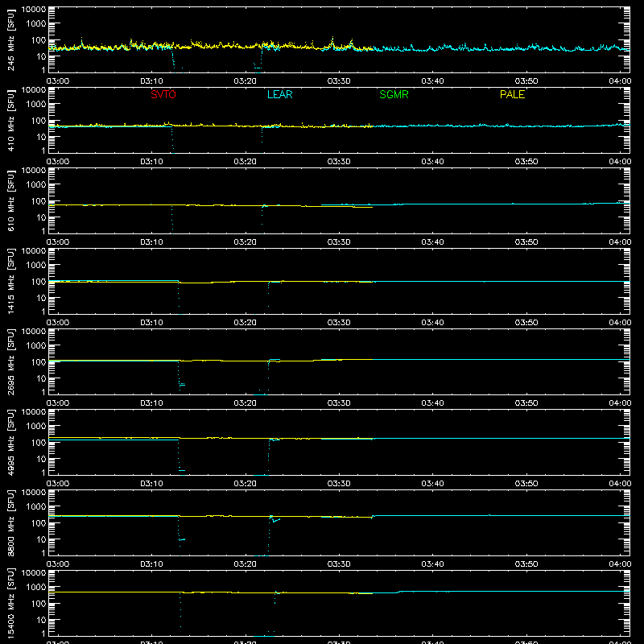Click the yellow PALE station label

click(512, 94)
